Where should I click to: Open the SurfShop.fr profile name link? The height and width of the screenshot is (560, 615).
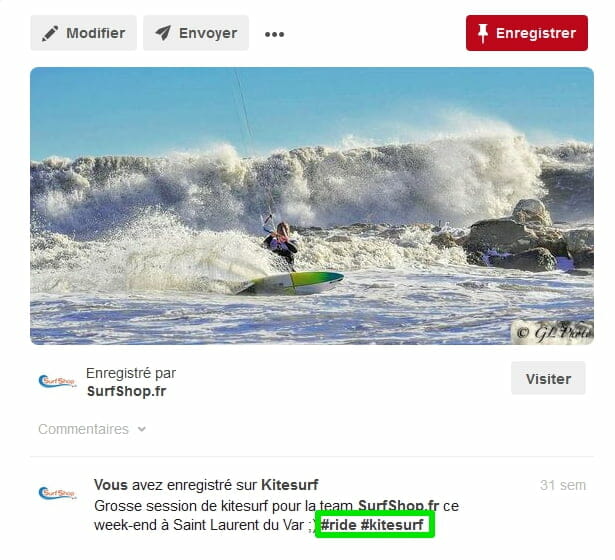point(127,391)
